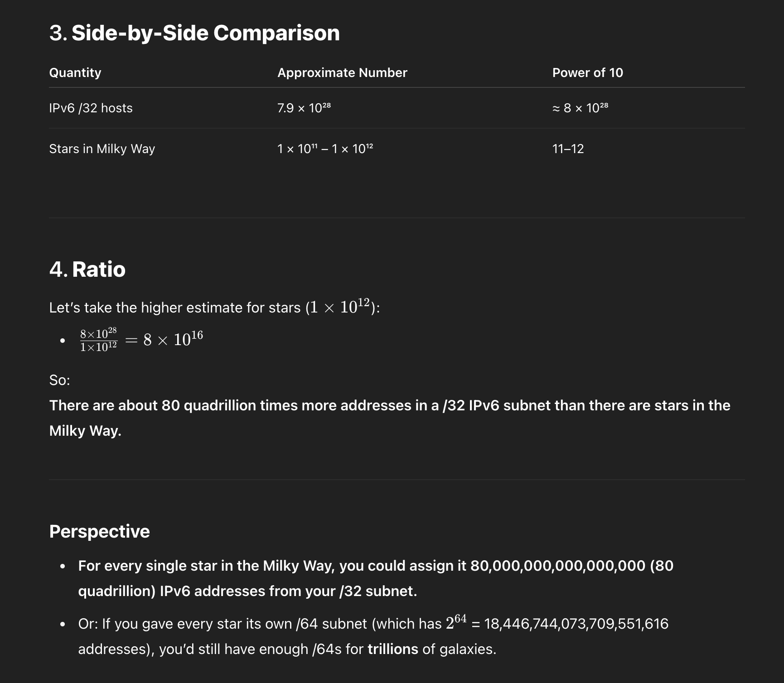The image size is (784, 683).
Task: Select the Quantity column header
Action: pos(75,72)
